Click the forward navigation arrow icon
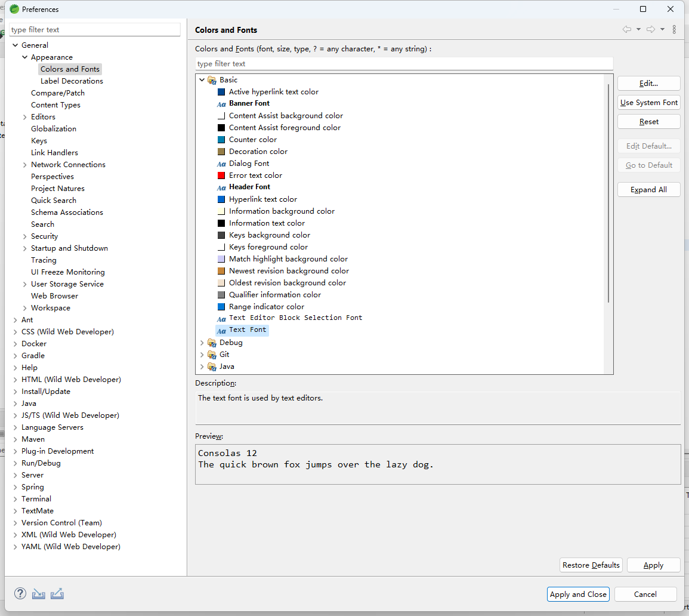Screen dimensions: 689x616 click(x=650, y=29)
